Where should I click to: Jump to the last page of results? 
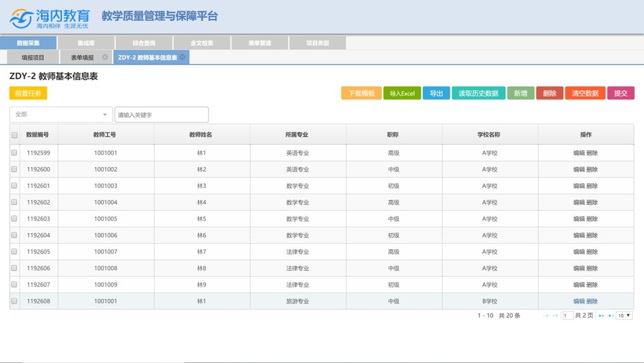pyautogui.click(x=610, y=315)
